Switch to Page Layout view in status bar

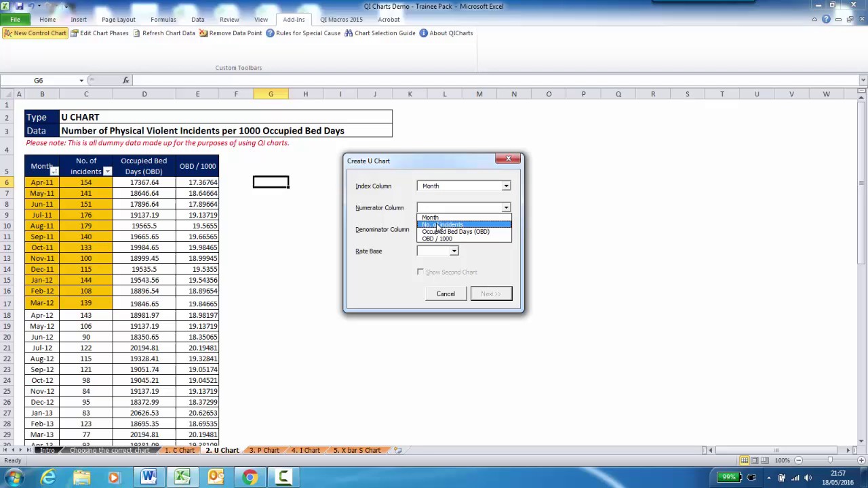754,460
